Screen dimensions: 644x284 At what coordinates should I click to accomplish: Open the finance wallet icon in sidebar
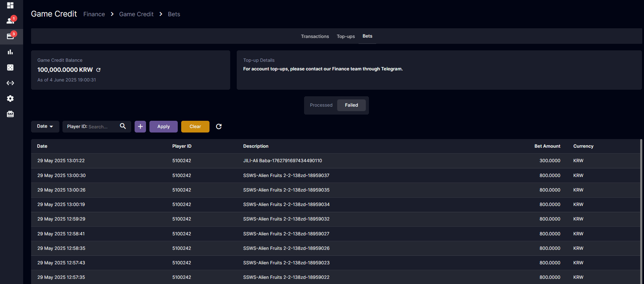coord(10,36)
